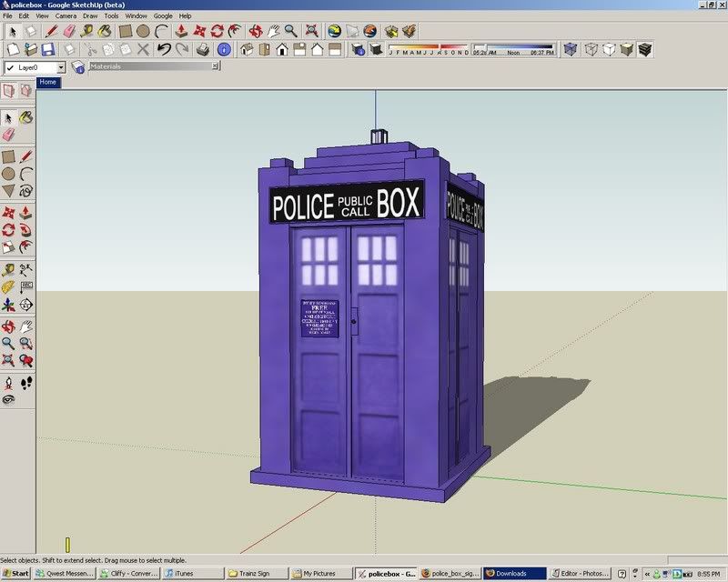Open the Window menu
Viewport: 728px width, 582px height.
[x=136, y=15]
